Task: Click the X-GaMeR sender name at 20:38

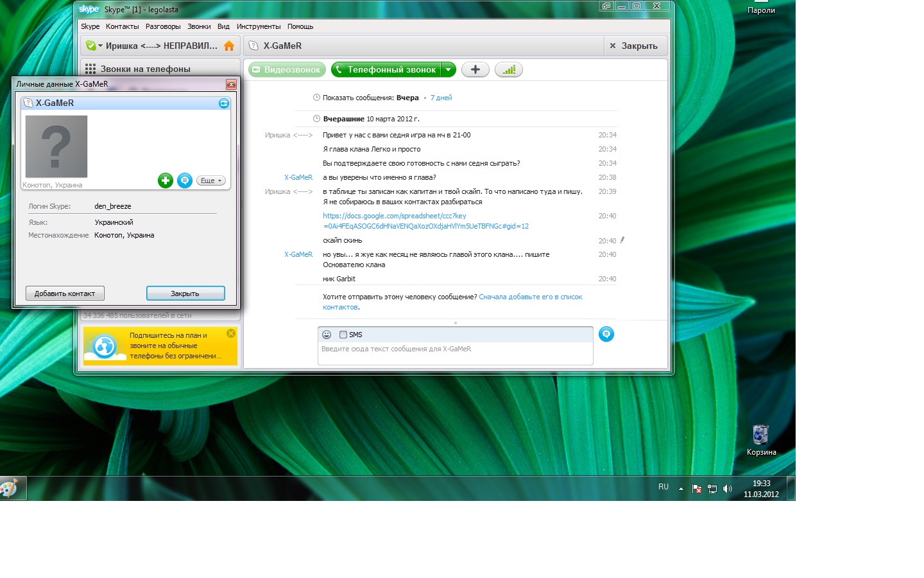Action: pyautogui.click(x=298, y=177)
